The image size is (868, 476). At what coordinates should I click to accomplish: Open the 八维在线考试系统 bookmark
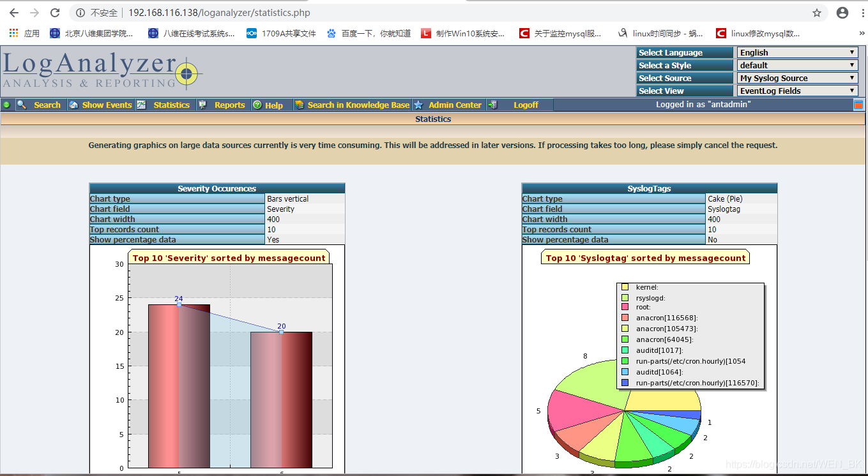pyautogui.click(x=191, y=33)
